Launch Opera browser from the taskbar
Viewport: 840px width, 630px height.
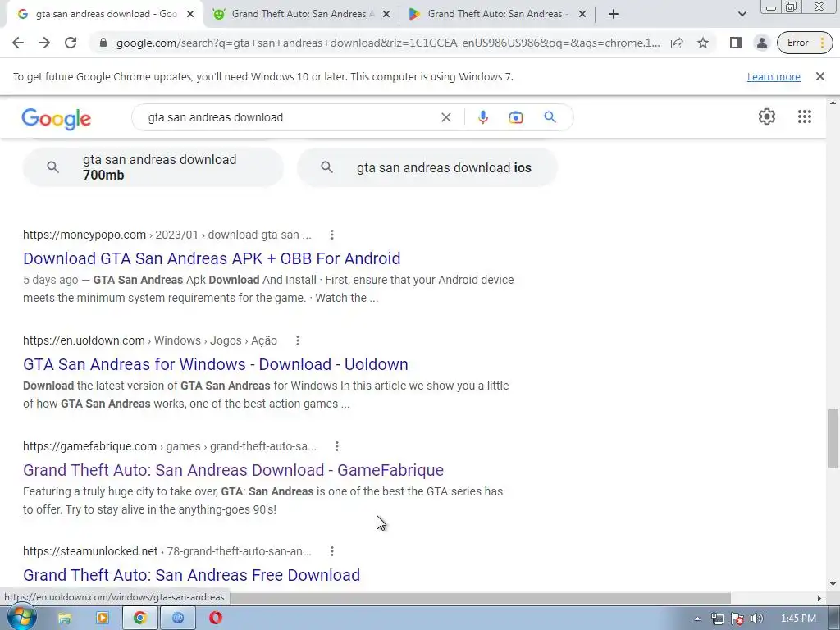point(216,619)
